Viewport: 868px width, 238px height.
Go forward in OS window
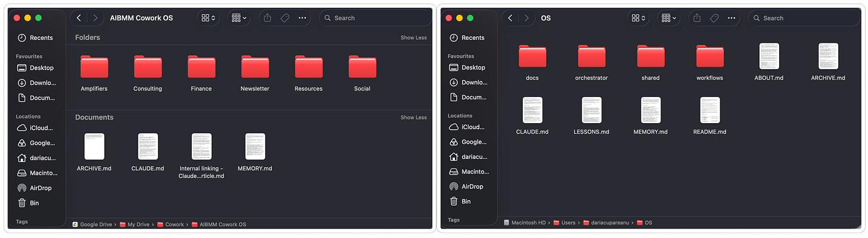tap(526, 18)
